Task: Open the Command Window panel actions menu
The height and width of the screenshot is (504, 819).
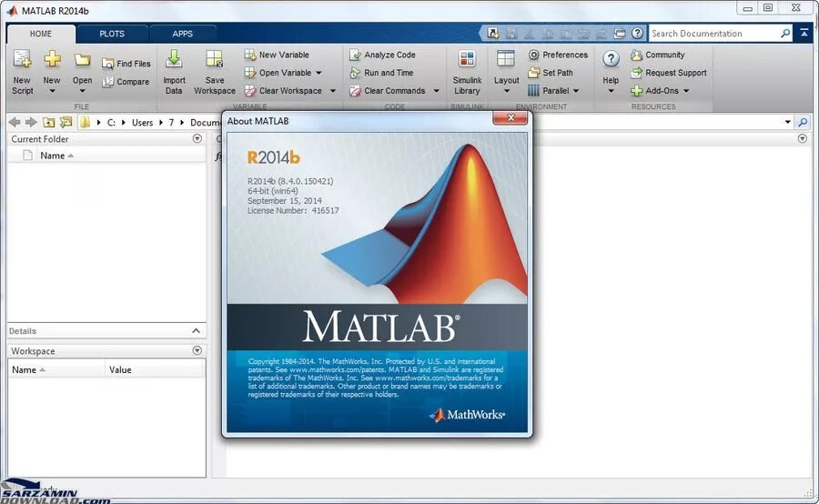Action: click(803, 139)
